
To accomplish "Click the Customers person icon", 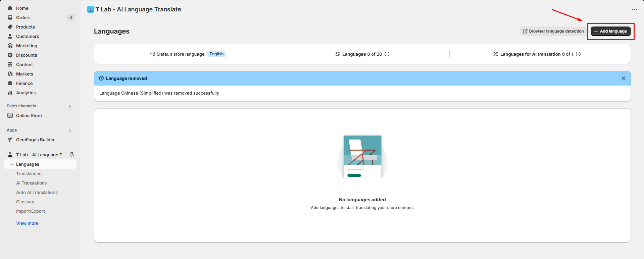I will (x=10, y=36).
